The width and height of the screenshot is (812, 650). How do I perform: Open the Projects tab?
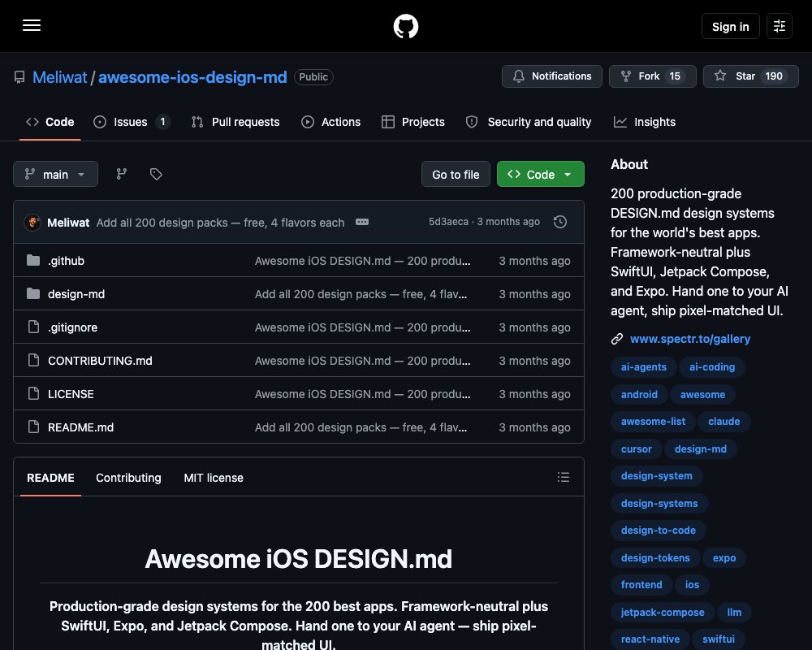pos(413,122)
